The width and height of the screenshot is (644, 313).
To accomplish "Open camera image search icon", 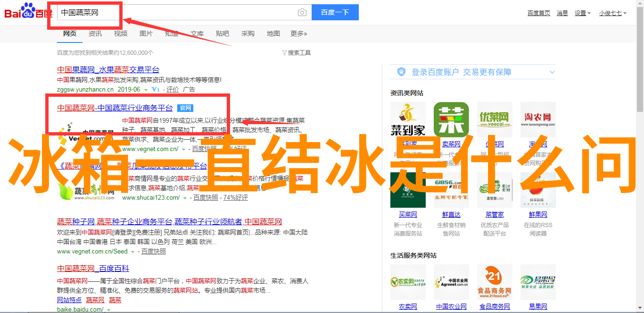I will click(x=302, y=13).
